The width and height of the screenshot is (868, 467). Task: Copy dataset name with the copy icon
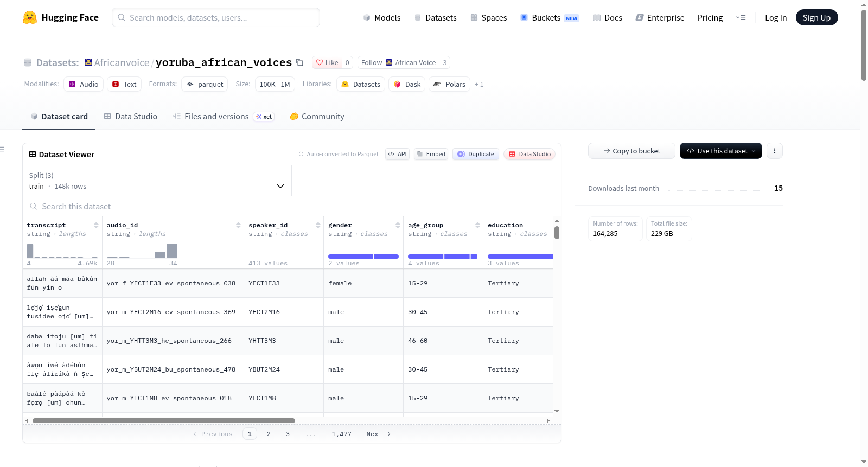[299, 62]
